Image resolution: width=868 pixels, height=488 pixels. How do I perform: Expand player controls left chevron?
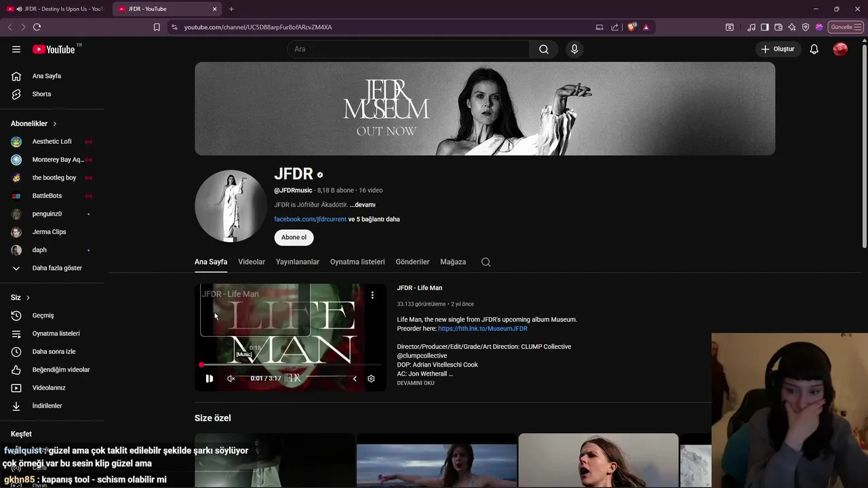[354, 379]
